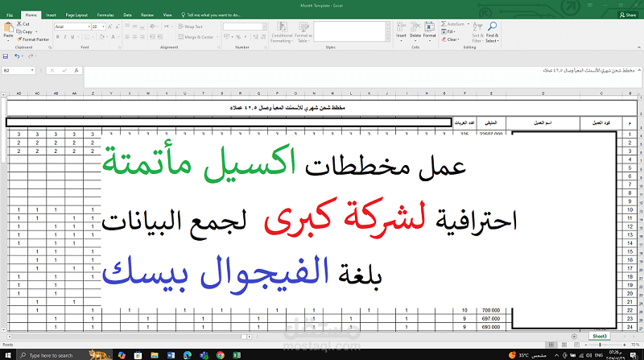644x360 pixels.
Task: Toggle Top Align in Alignment group
Action: tap(127, 27)
